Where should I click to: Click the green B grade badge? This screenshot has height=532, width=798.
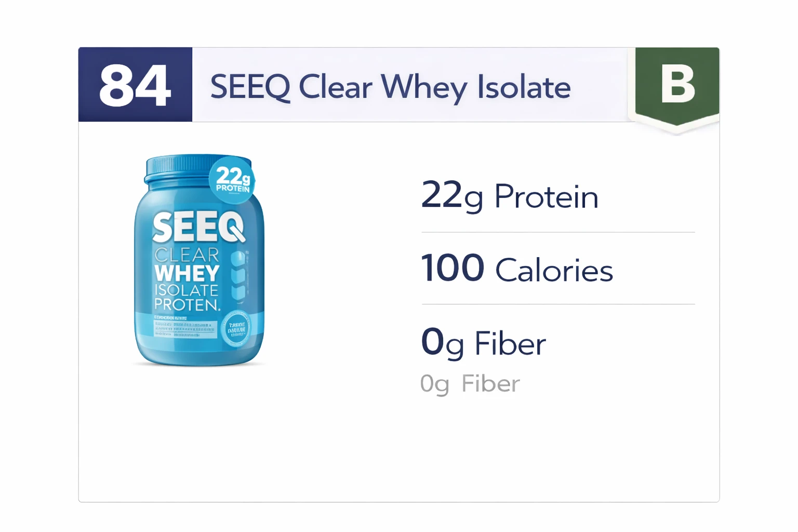click(x=677, y=85)
